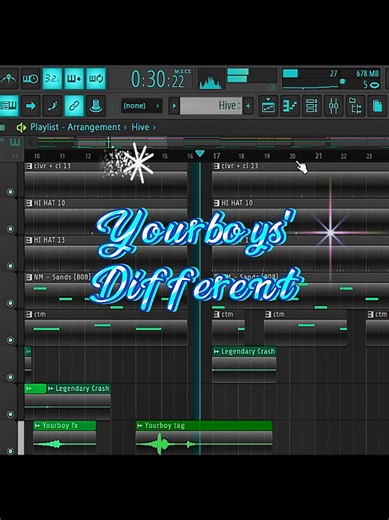Click bar 10 on the timeline ruler
Screen dimensions: 389x520
pyautogui.click(x=37, y=156)
